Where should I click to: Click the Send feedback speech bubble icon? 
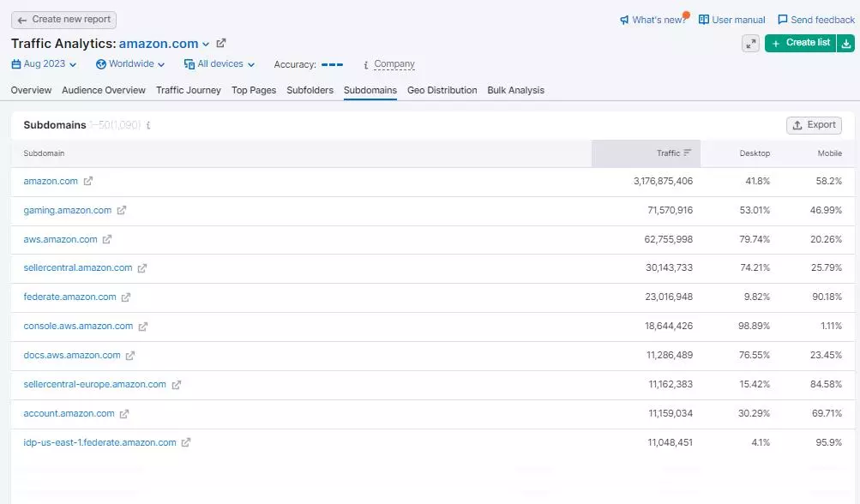(783, 20)
